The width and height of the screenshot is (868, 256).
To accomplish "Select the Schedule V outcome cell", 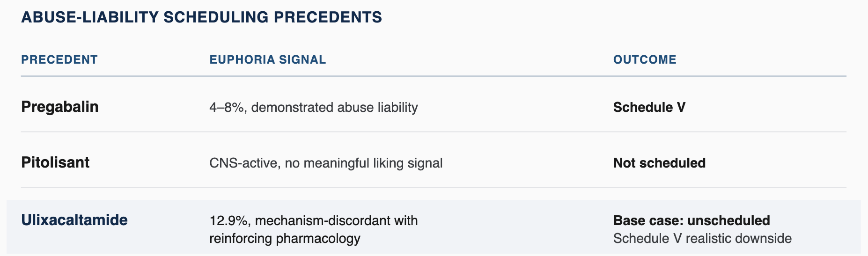I will point(649,108).
